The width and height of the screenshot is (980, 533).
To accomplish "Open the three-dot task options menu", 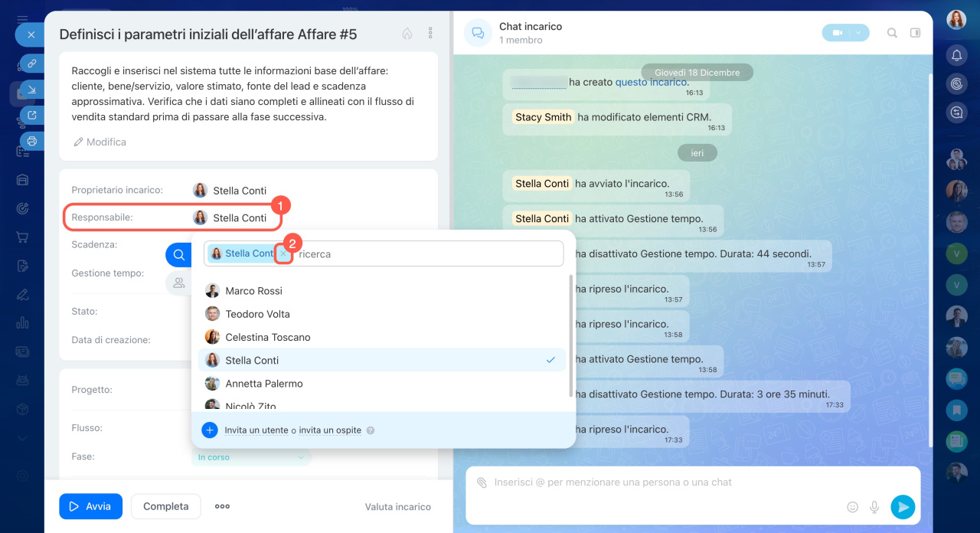I will click(430, 34).
